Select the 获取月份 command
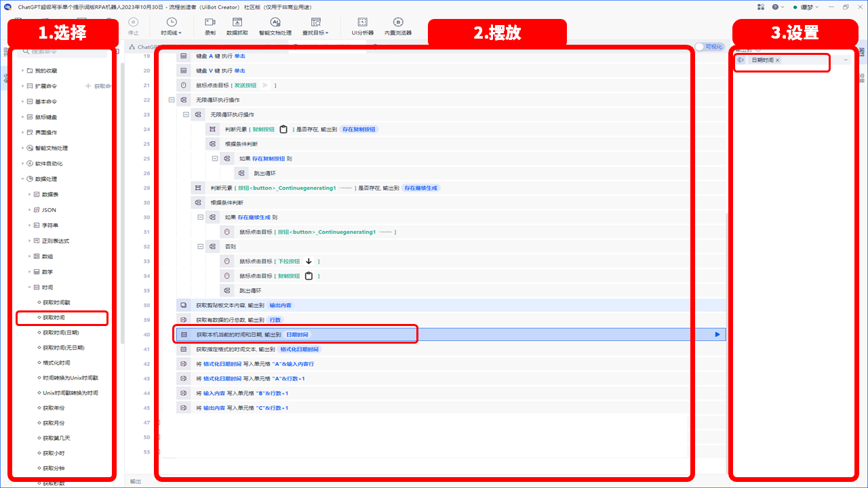 point(54,423)
